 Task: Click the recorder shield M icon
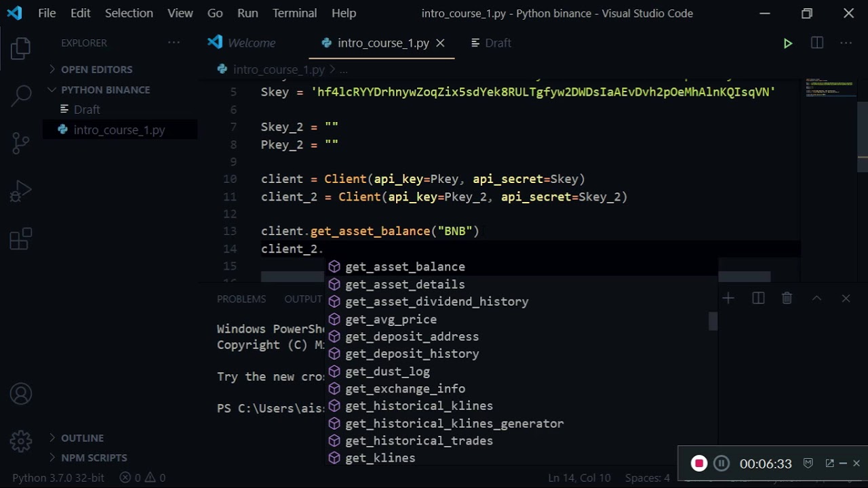click(808, 464)
